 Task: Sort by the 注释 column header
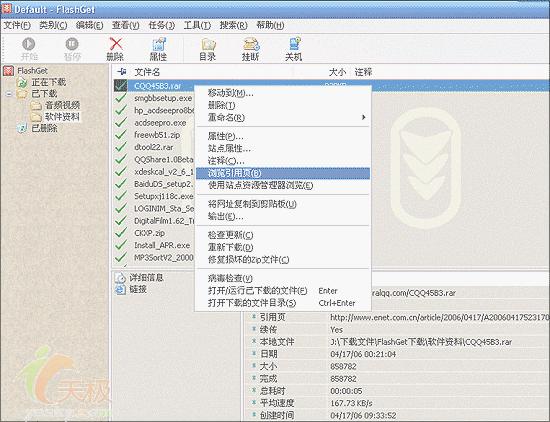click(363, 72)
